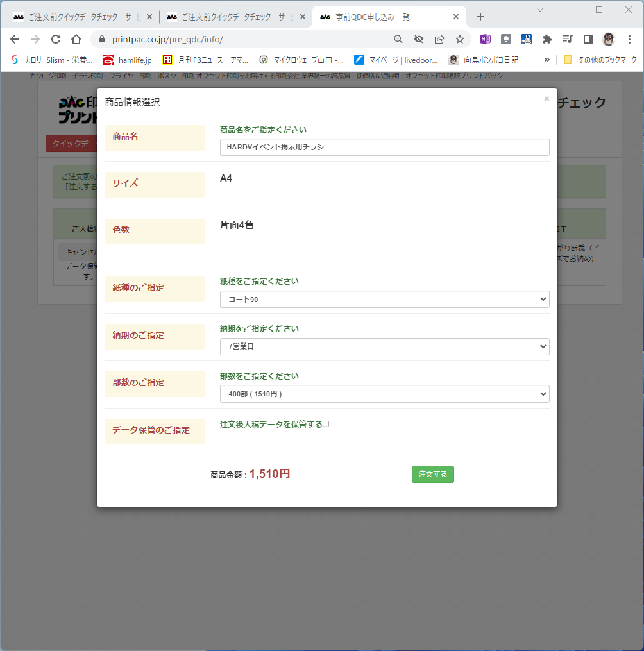Viewport: 644px width, 651px height.
Task: Open the カロリーSlism bookmark
Action: (x=52, y=60)
